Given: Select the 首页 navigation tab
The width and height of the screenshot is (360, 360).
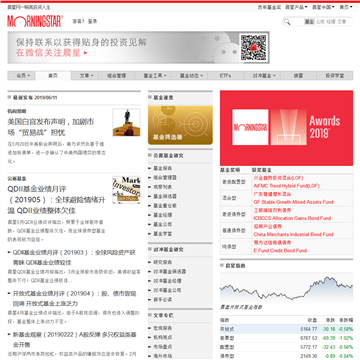Looking at the screenshot, I should [53, 76].
